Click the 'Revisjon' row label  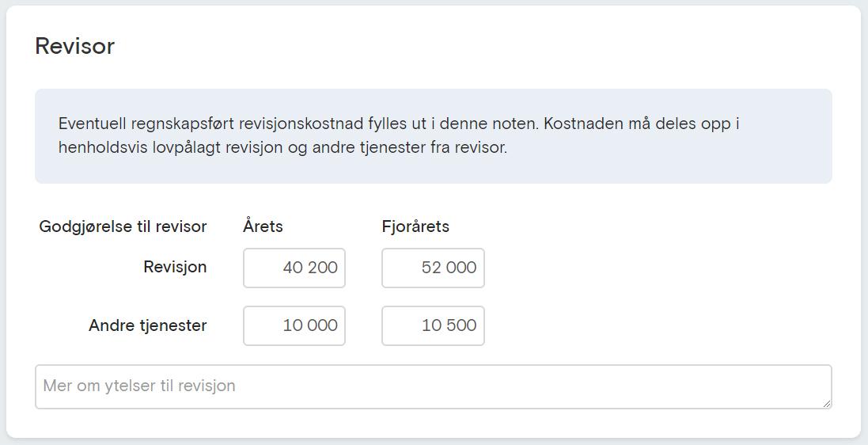click(x=175, y=267)
